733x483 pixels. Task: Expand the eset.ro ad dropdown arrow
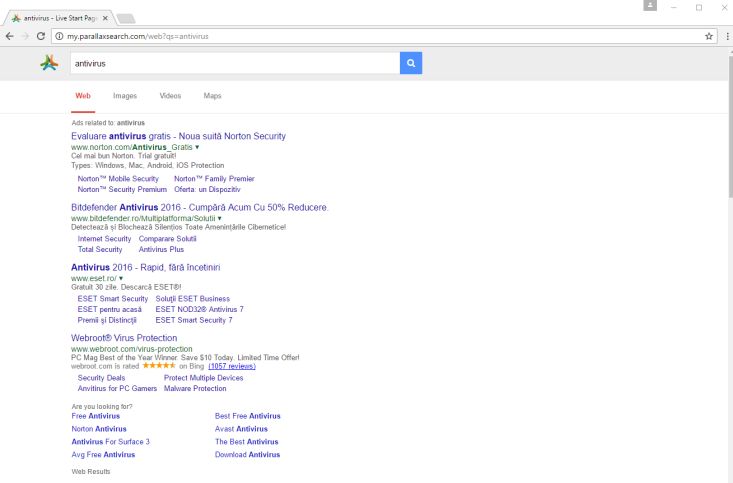[121, 278]
